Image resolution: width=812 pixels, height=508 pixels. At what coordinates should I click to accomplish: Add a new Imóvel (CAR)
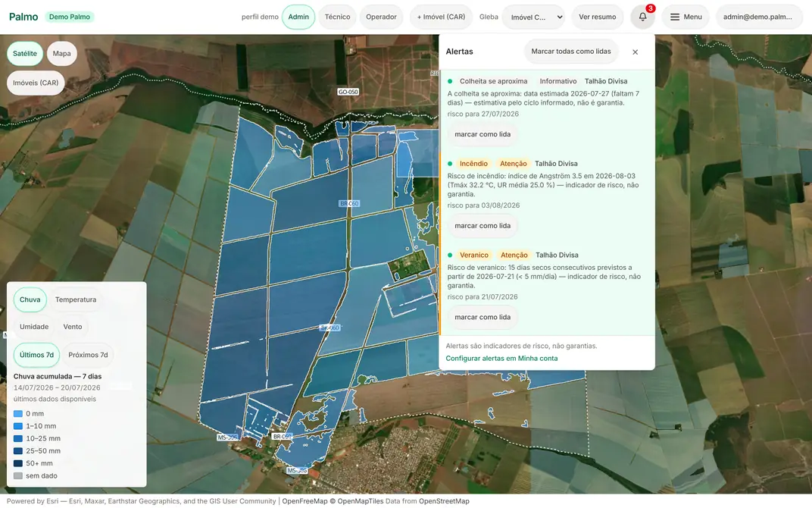pyautogui.click(x=441, y=17)
